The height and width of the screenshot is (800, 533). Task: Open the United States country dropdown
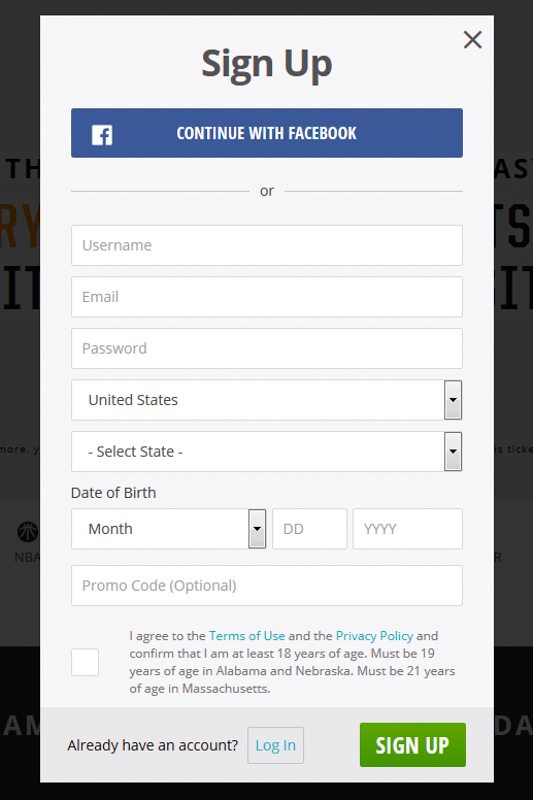(267, 400)
